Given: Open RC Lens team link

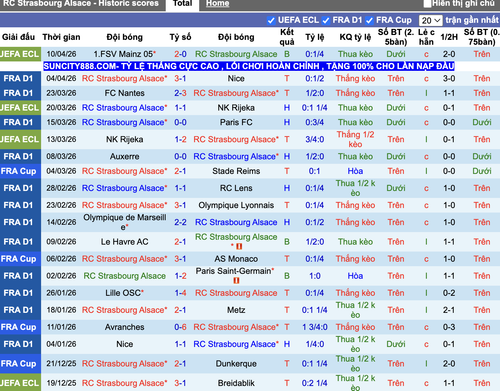Looking at the screenshot, I should pyautogui.click(x=236, y=188).
